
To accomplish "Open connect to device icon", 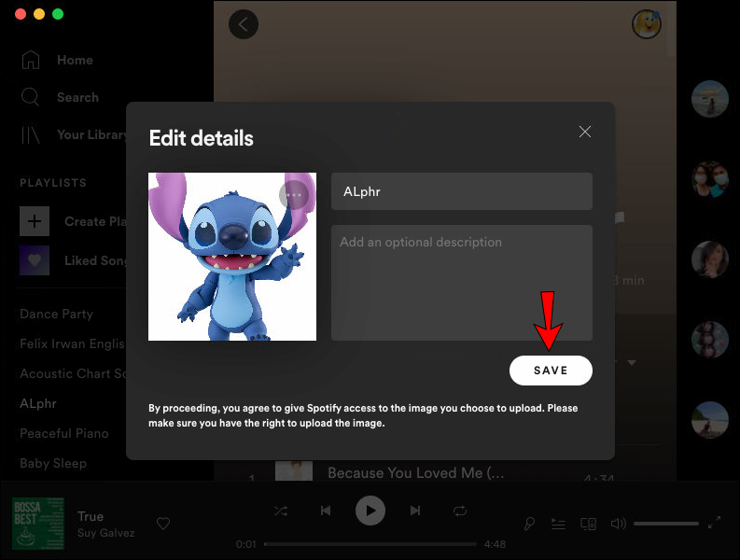I will [x=588, y=524].
